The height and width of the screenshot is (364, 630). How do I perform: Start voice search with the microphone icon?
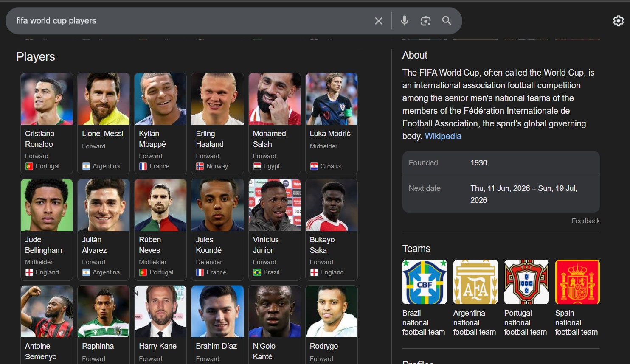pos(405,21)
